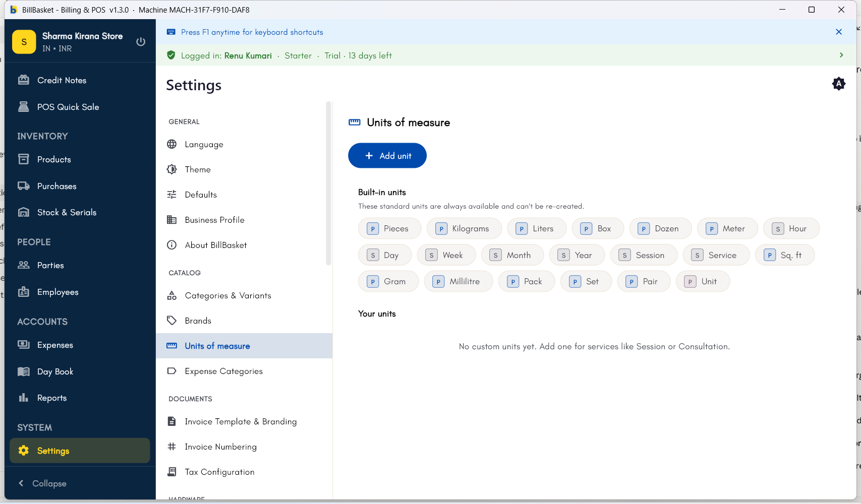Viewport: 861px width, 504px height.
Task: Click the Unit chip in built-in units
Action: 703,281
